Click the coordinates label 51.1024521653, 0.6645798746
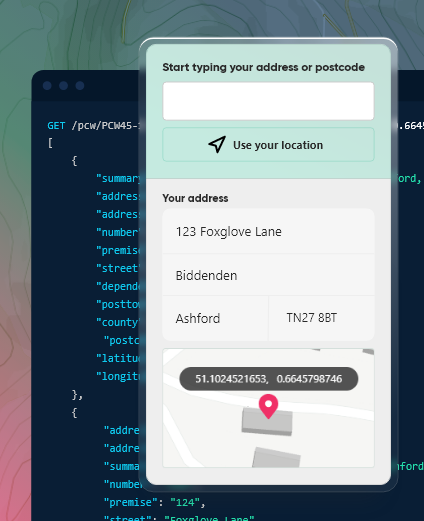Screen dimensions: 424x521 point(269,379)
